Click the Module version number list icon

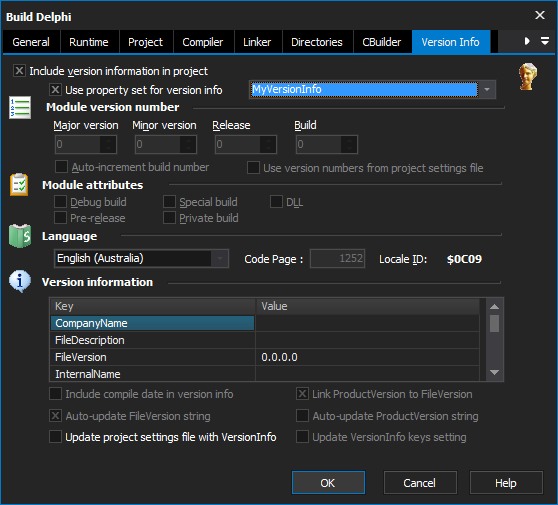(x=20, y=107)
